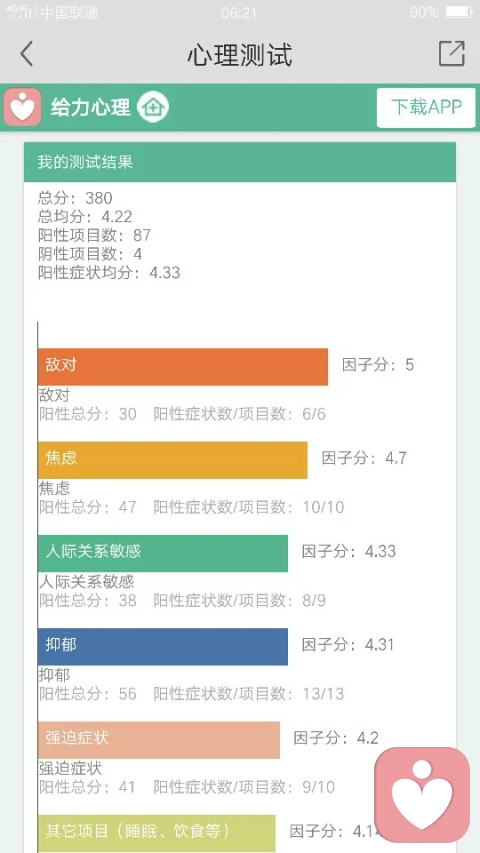This screenshot has height=853, width=480.
Task: Select the 总分：380 line
Action: 75,197
